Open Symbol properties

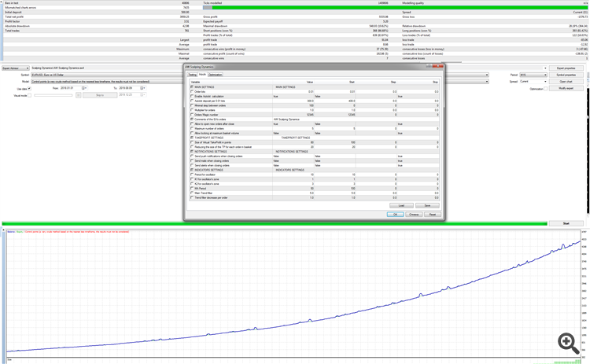[566, 75]
